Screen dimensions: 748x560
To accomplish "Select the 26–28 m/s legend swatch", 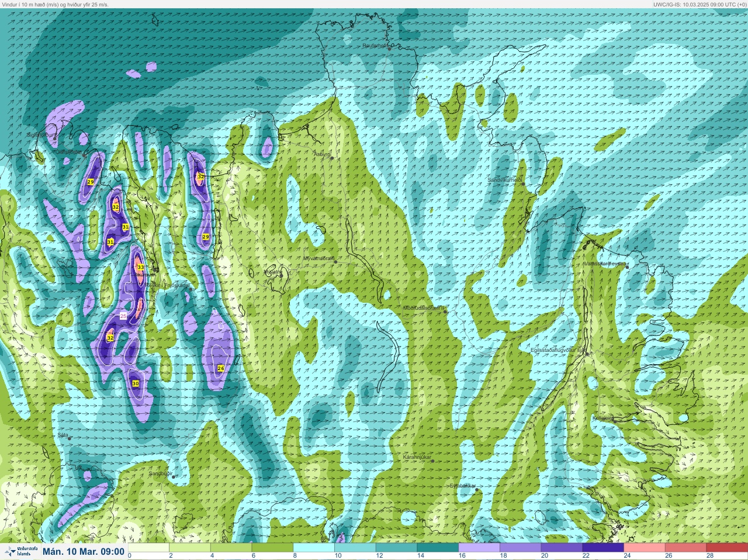I will pyautogui.click(x=686, y=548).
